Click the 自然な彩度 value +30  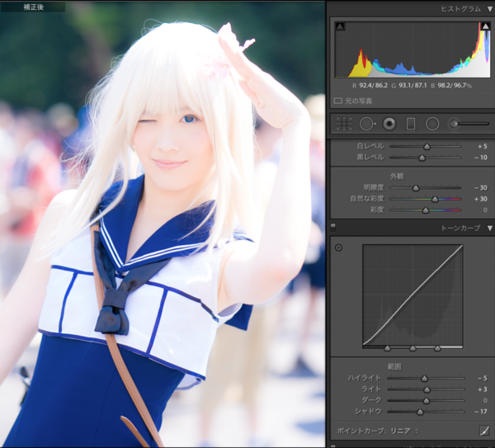pyautogui.click(x=481, y=199)
